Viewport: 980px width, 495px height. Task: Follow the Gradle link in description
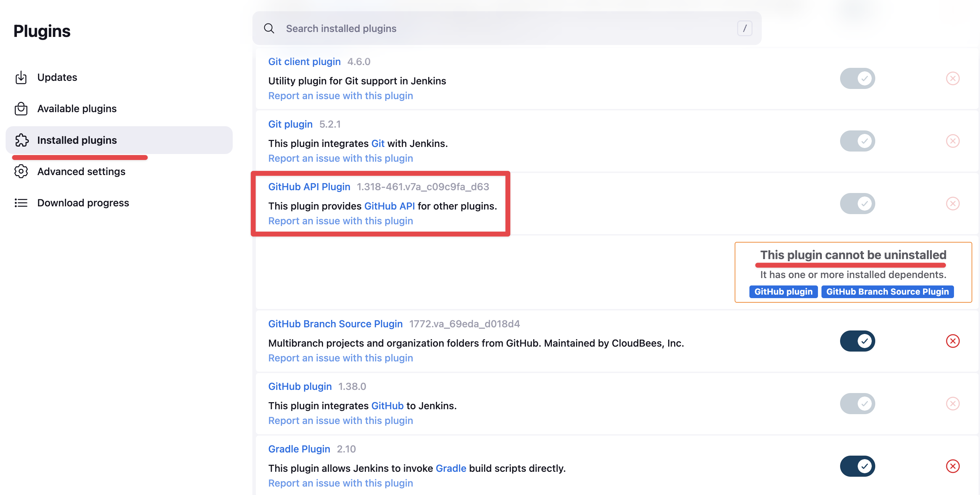pos(451,468)
